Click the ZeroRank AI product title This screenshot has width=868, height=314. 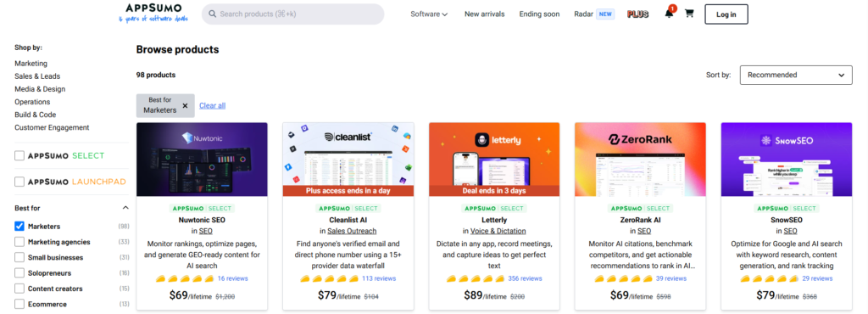click(641, 220)
